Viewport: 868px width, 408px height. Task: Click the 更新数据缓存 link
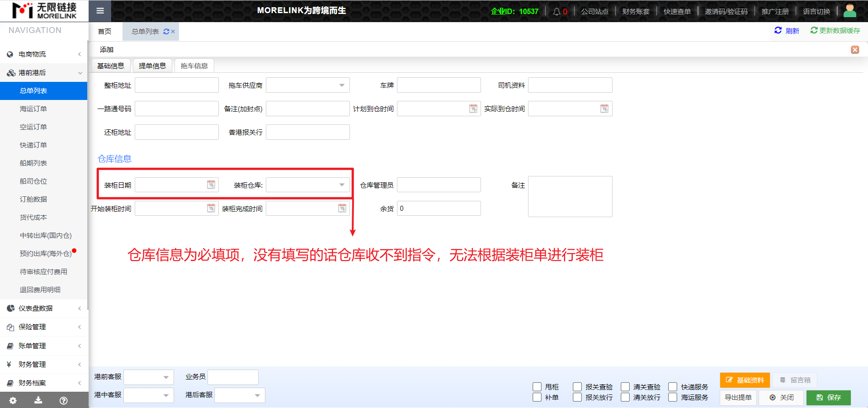click(835, 30)
